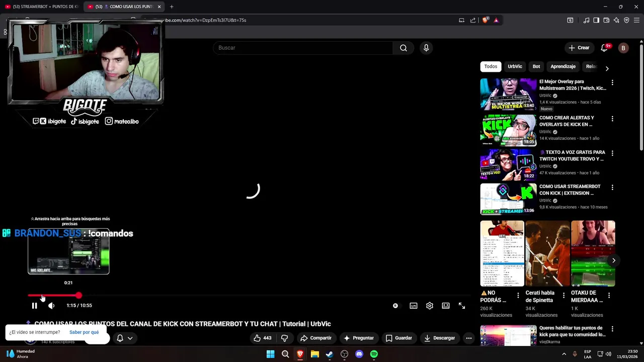The width and height of the screenshot is (644, 362).
Task: Open options for COMO USAR STREAMERBOT video
Action: (x=612, y=188)
